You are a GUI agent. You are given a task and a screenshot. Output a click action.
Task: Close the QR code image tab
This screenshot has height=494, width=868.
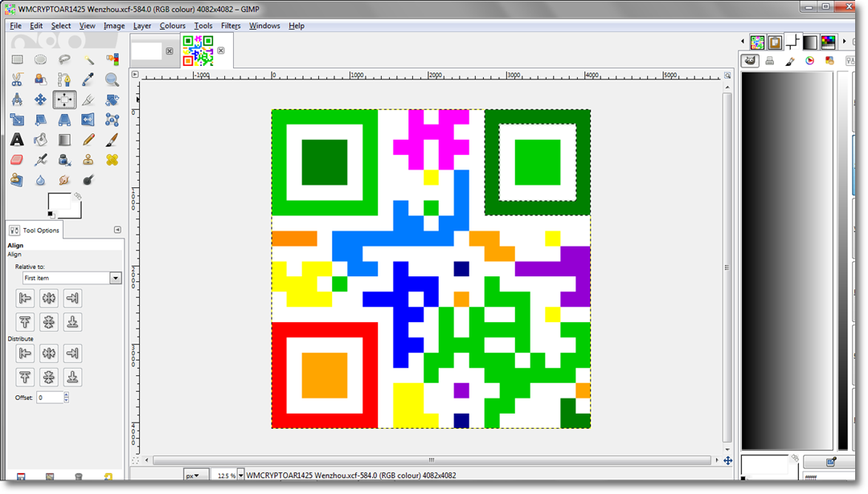(x=221, y=51)
